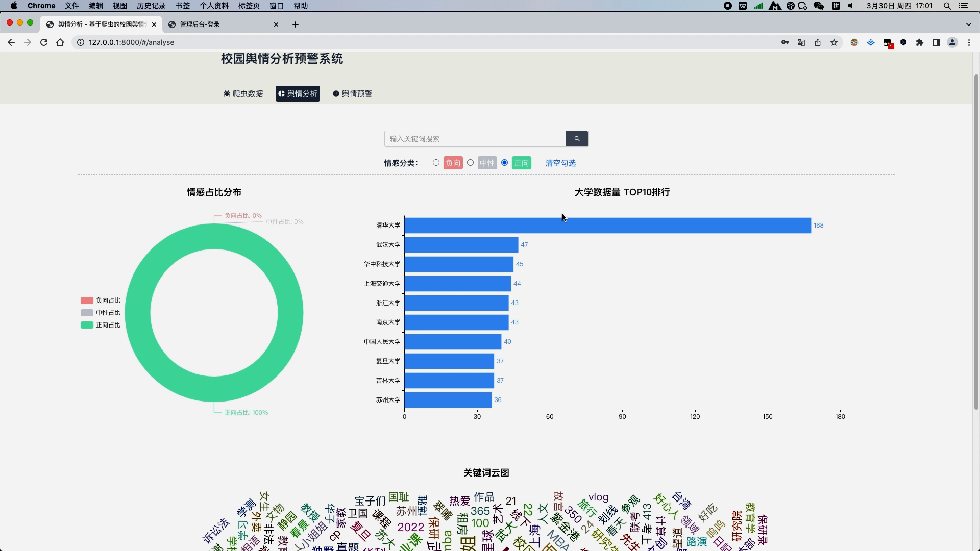Open the Google Translate icon
980x551 pixels.
coord(801,42)
